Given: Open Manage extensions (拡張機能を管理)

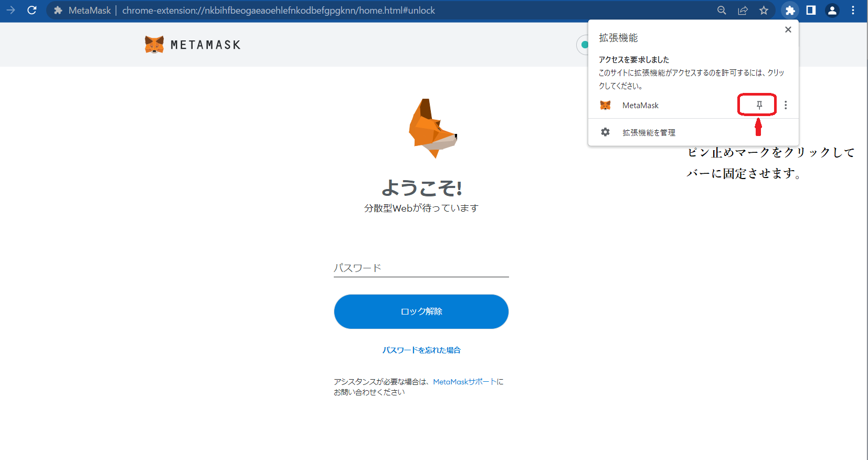Looking at the screenshot, I should coord(693,132).
